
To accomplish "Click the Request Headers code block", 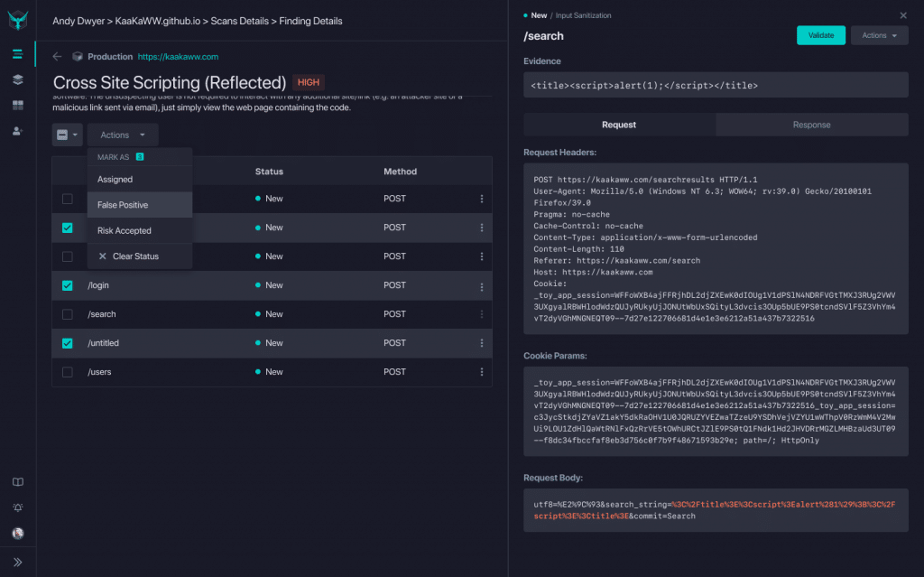I will [x=716, y=249].
